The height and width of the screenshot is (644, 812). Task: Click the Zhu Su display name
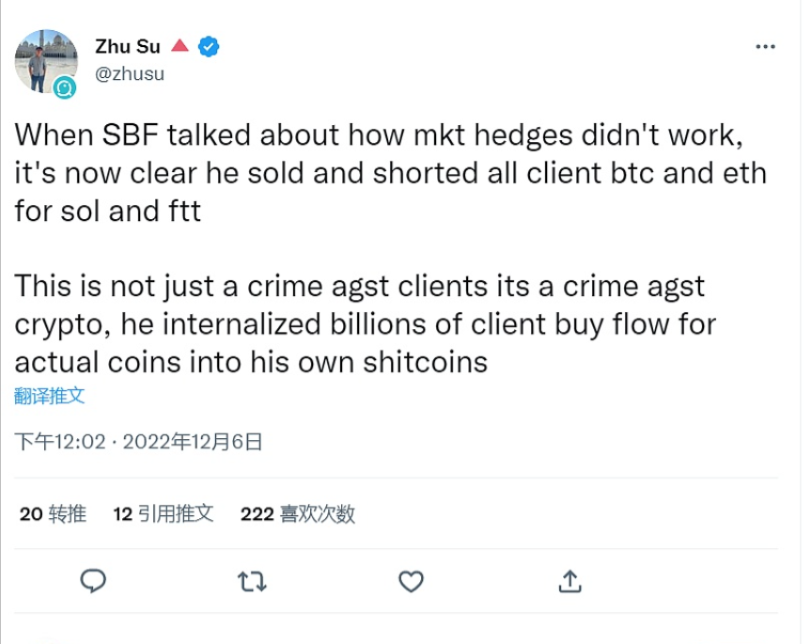(128, 47)
